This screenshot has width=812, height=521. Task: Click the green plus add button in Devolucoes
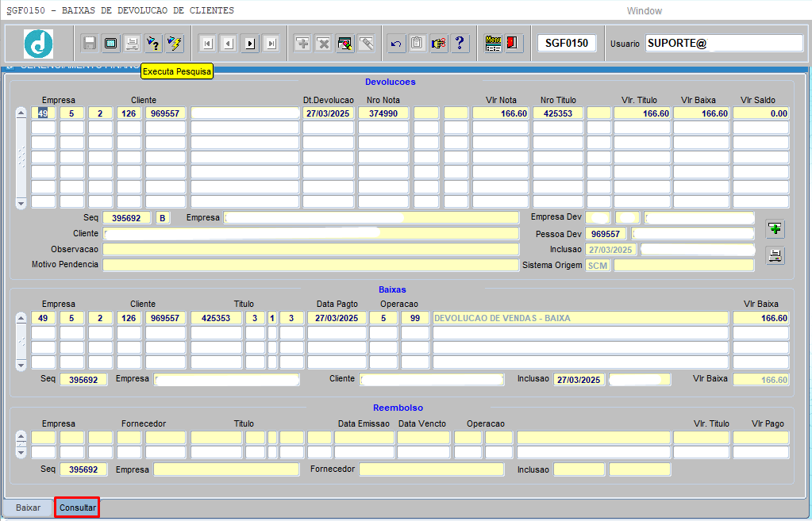(775, 229)
